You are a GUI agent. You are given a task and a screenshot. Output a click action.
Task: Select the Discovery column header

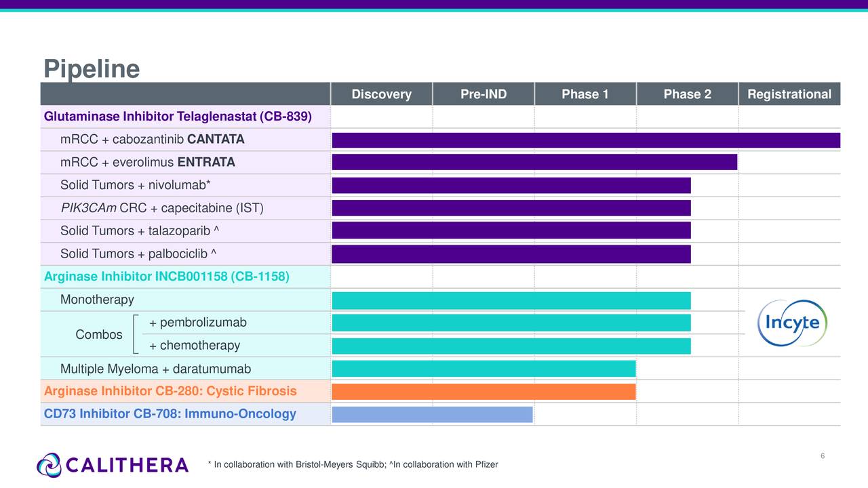click(x=381, y=94)
